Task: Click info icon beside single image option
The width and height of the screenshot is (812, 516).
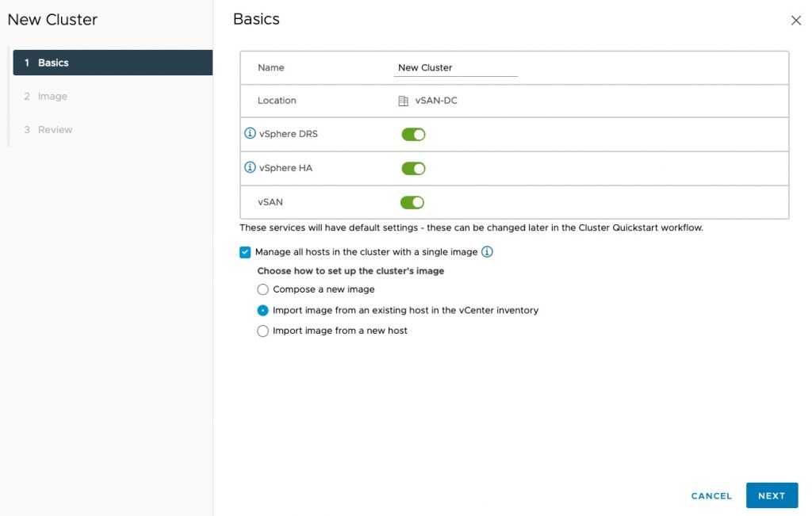Action: click(x=488, y=252)
